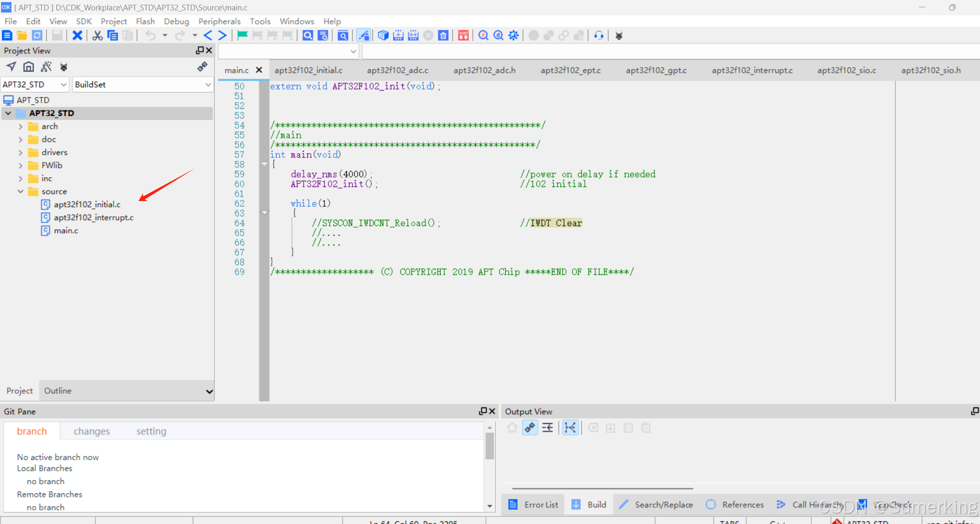Click the New File icon in toolbar
The width and height of the screenshot is (980, 524).
[7, 35]
